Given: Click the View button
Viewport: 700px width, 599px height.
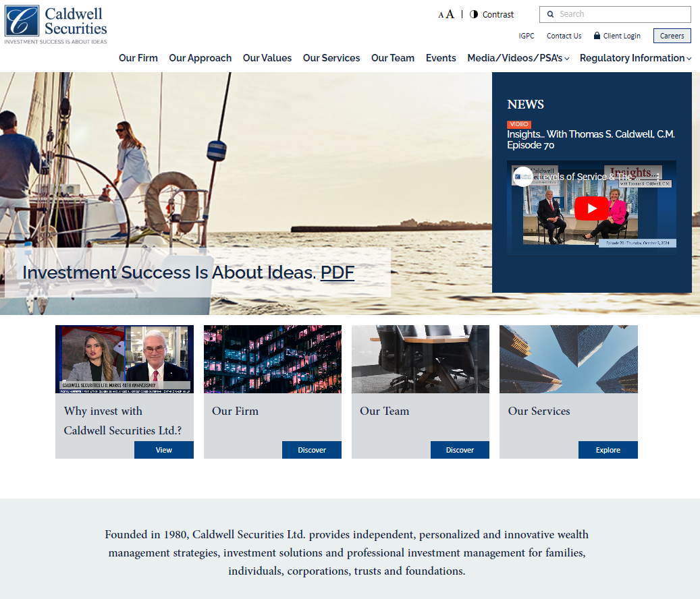Looking at the screenshot, I should 164,450.
